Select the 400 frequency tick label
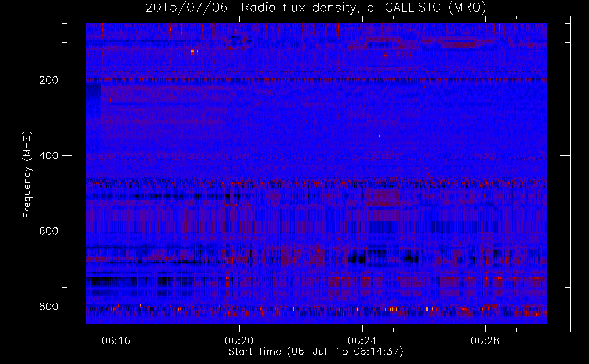This screenshot has height=364, width=589. pos(48,156)
